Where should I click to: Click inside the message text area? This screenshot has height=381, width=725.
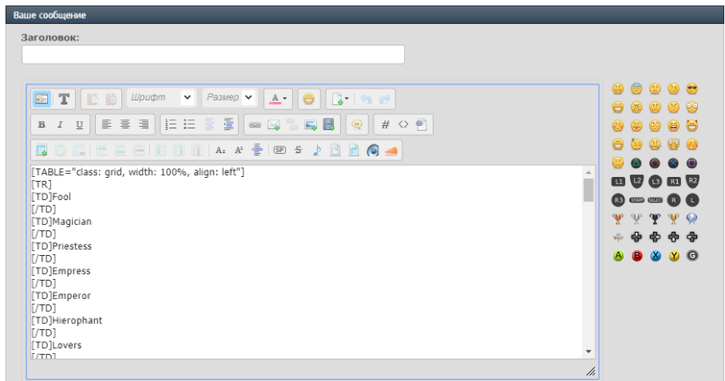point(307,262)
